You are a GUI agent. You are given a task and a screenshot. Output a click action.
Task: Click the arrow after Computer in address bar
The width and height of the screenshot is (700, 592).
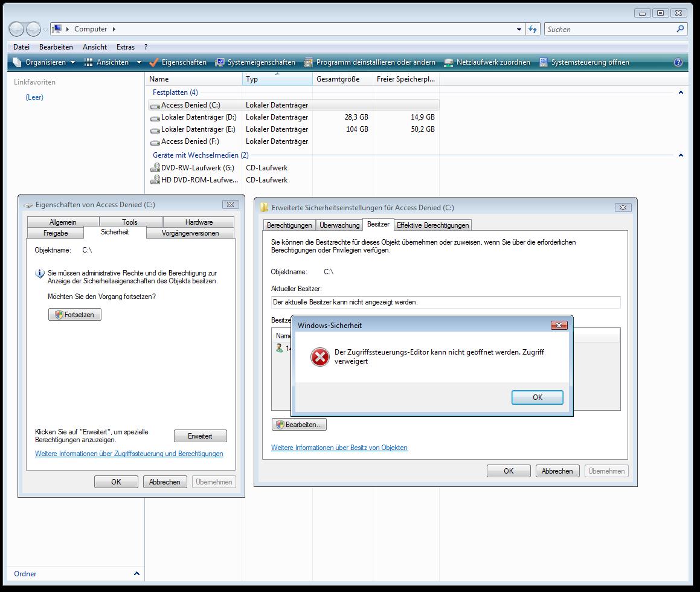114,29
